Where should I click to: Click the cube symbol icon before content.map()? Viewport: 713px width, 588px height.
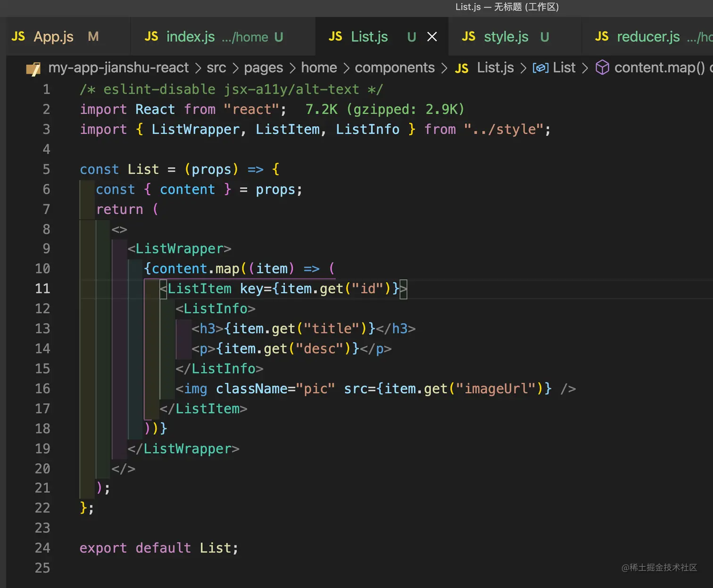(602, 68)
